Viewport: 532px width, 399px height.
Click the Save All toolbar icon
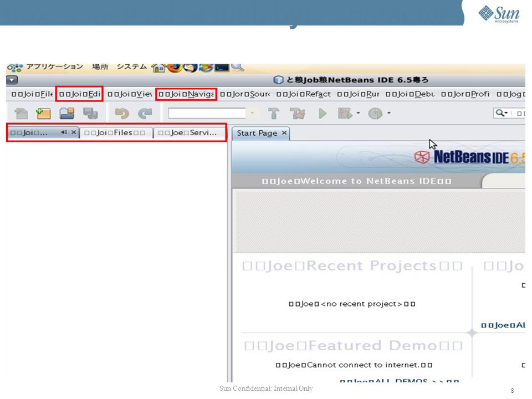(x=90, y=113)
